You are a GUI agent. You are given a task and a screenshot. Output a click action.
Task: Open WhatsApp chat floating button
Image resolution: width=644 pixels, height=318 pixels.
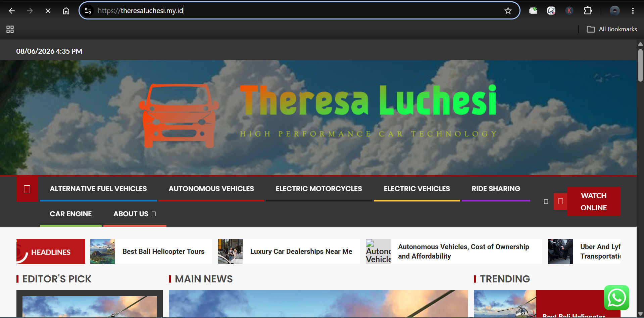616,298
